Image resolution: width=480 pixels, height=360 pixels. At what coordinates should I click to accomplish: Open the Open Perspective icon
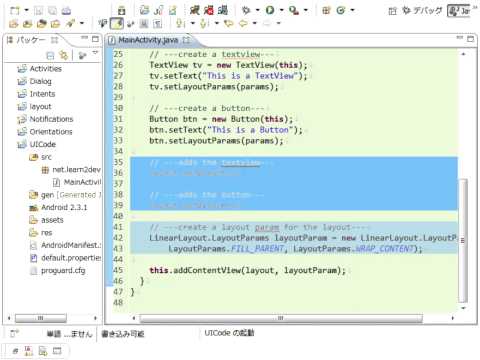coord(393,11)
